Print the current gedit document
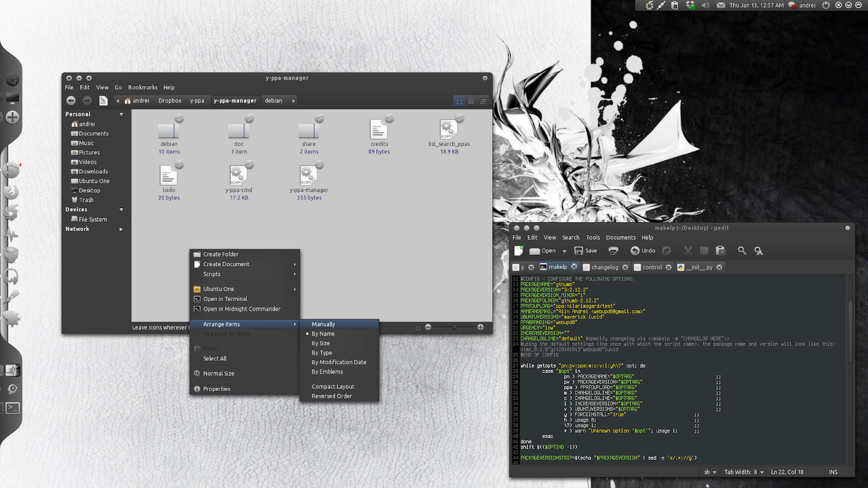Viewport: 868px width, 488px height. tap(614, 251)
